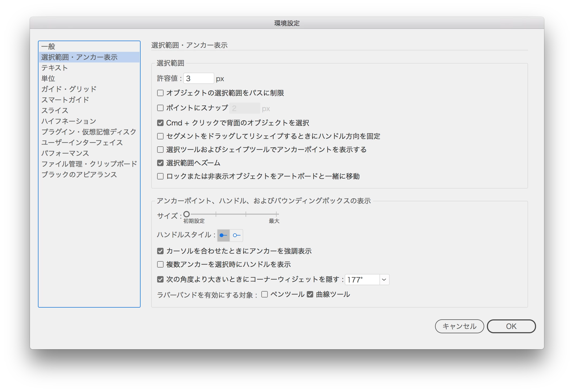Go to ガイド・グリッド preferences

[x=69, y=89]
